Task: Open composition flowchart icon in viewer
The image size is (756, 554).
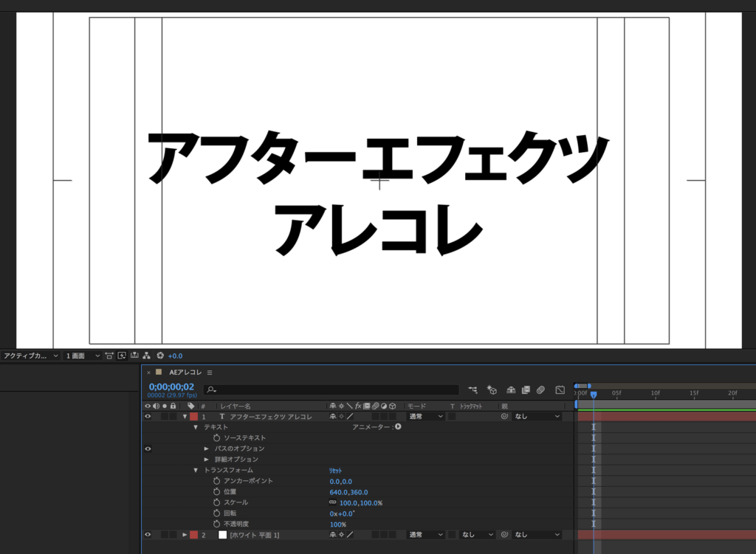Action: point(147,356)
